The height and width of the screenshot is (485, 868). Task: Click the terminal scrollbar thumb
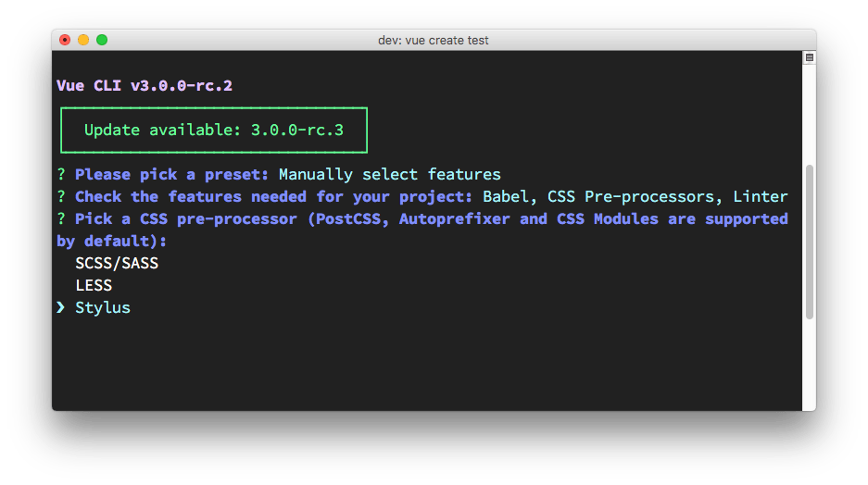(x=809, y=242)
